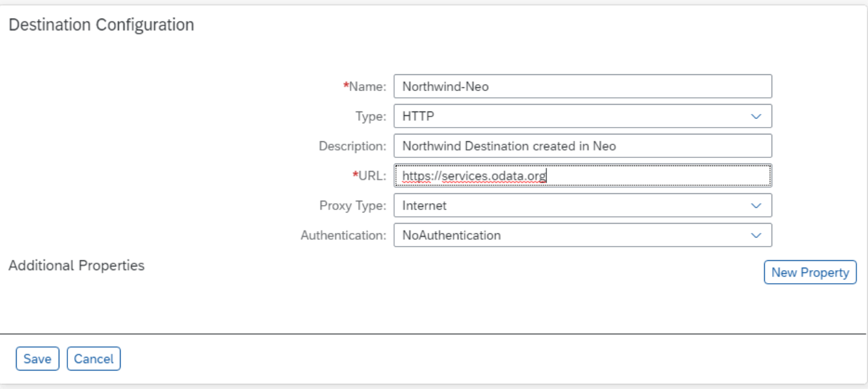868x389 pixels.
Task: Click the Name field containing Northwind-Neo
Action: click(x=582, y=87)
